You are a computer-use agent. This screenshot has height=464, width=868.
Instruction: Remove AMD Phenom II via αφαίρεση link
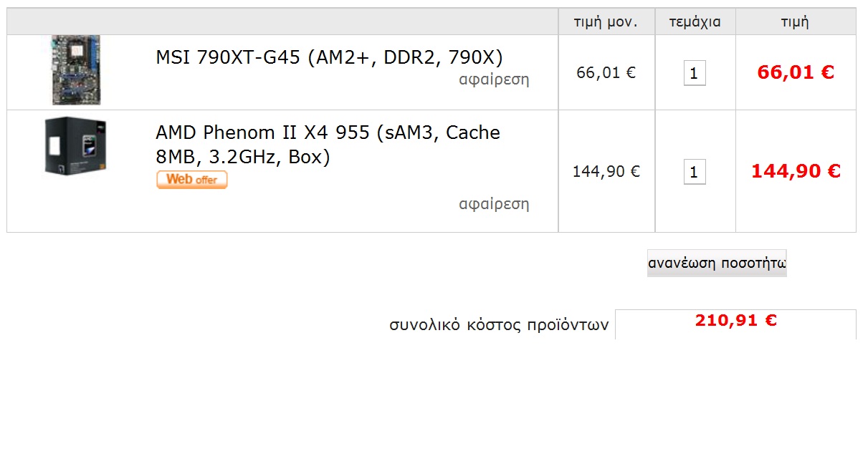pos(494,204)
